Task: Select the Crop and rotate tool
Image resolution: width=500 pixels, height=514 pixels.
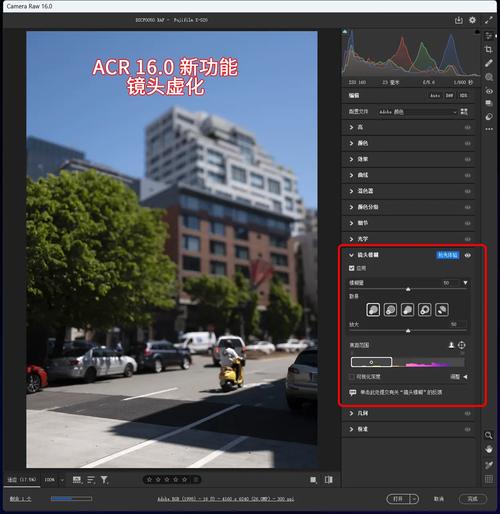Action: (x=489, y=50)
